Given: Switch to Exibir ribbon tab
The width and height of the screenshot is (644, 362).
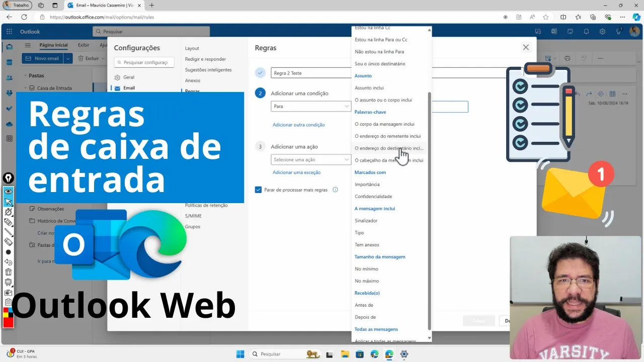Looking at the screenshot, I should coord(84,45).
